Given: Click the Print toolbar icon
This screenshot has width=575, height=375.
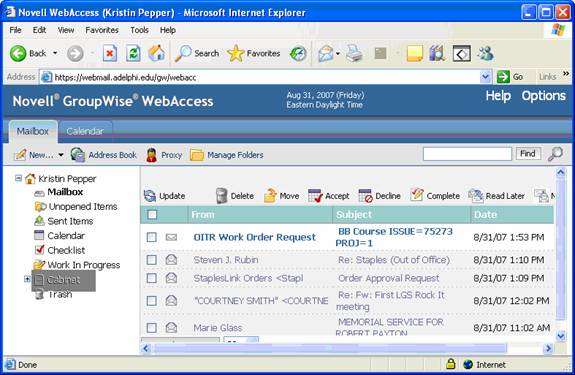Looking at the screenshot, I should tap(354, 54).
